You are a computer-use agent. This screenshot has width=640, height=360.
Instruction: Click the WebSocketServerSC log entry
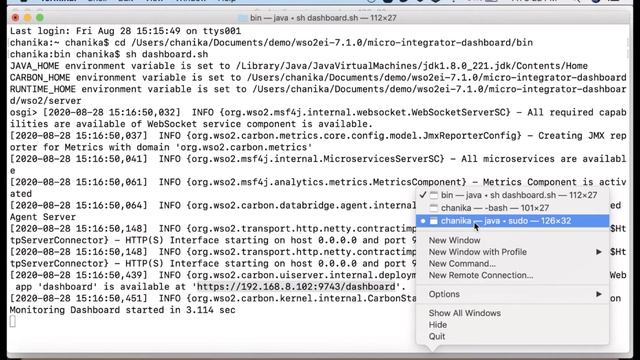318,118
